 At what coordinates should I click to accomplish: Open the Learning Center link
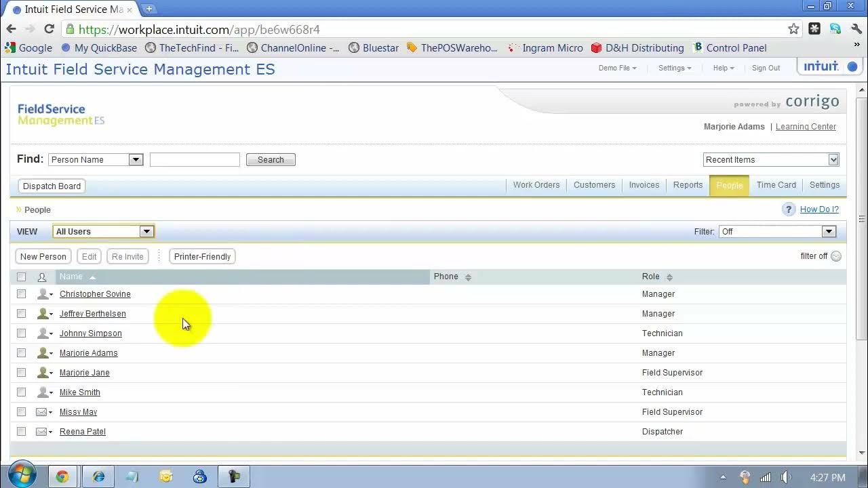coord(806,127)
